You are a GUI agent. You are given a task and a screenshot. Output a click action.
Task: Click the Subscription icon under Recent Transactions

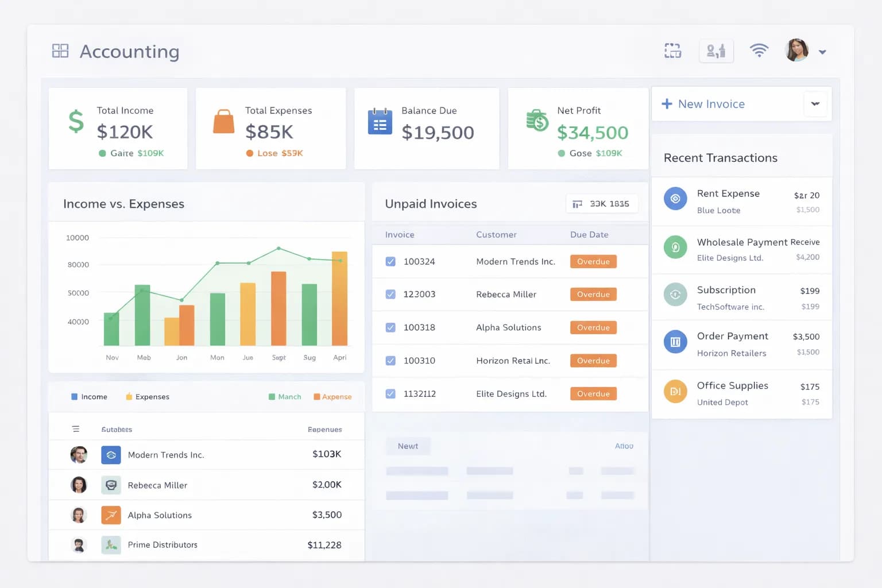point(675,294)
